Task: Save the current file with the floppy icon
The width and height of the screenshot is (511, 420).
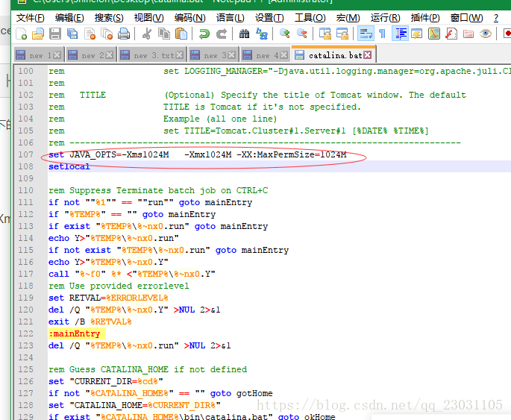Action: pos(55,34)
